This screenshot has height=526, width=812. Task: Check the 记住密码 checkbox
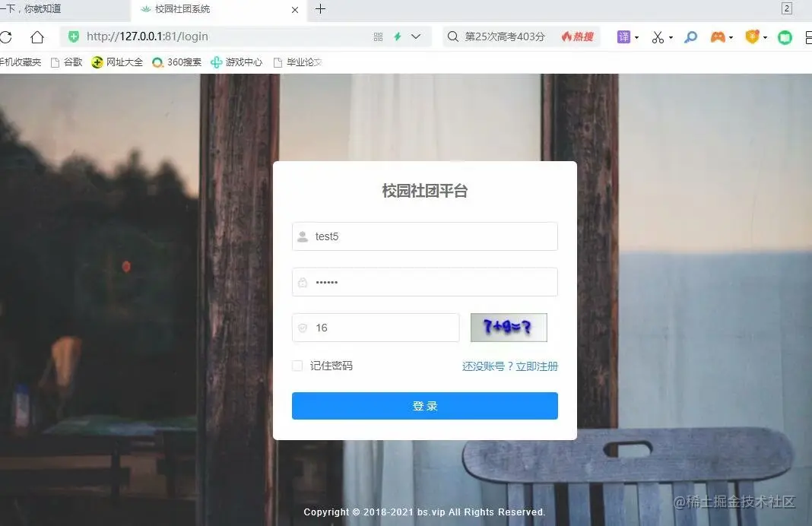[297, 366]
